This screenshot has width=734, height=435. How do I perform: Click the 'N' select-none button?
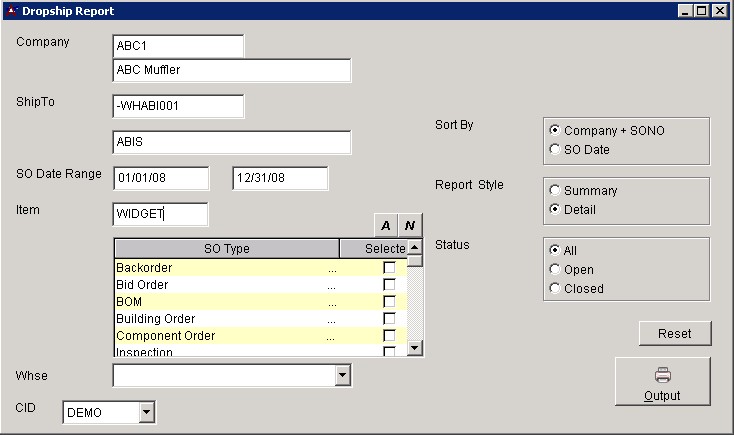point(410,226)
